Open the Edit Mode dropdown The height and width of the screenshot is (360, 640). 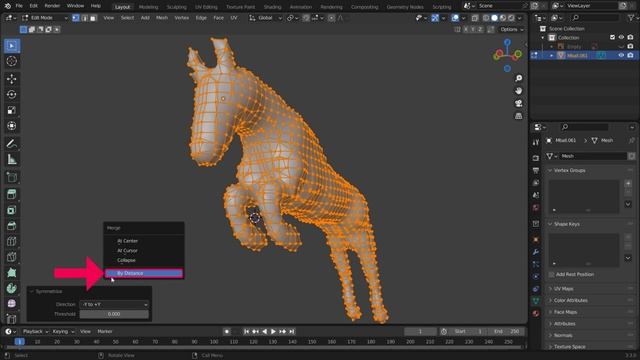click(44, 18)
